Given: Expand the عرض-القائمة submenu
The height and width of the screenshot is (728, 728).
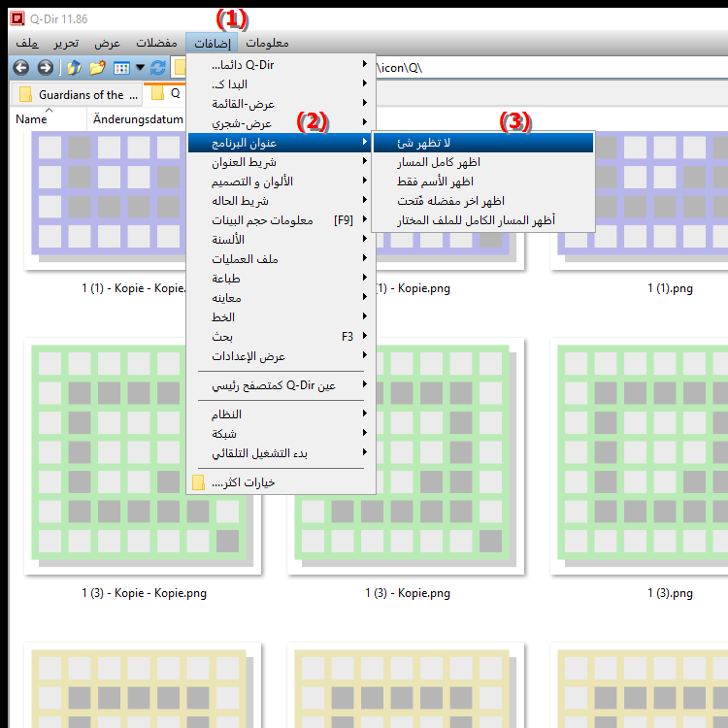Looking at the screenshot, I should point(280,104).
